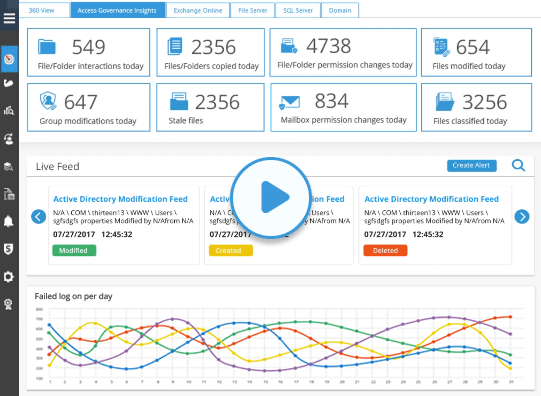
Task: Open the hamburger menu icon
Action: [x=9, y=18]
